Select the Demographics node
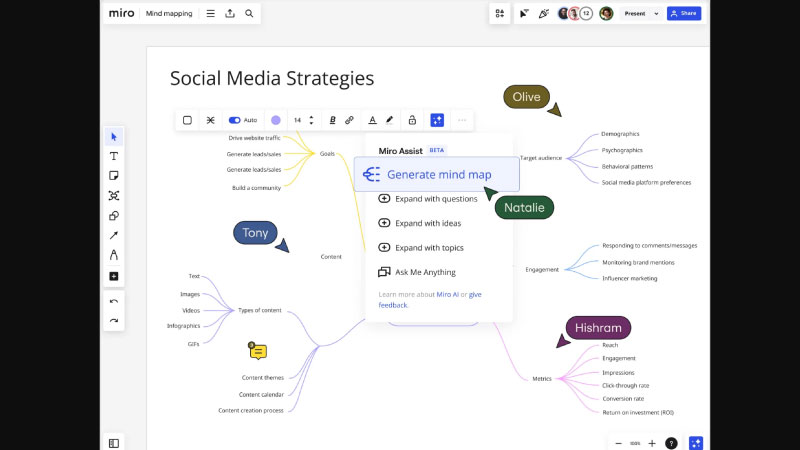 (620, 134)
